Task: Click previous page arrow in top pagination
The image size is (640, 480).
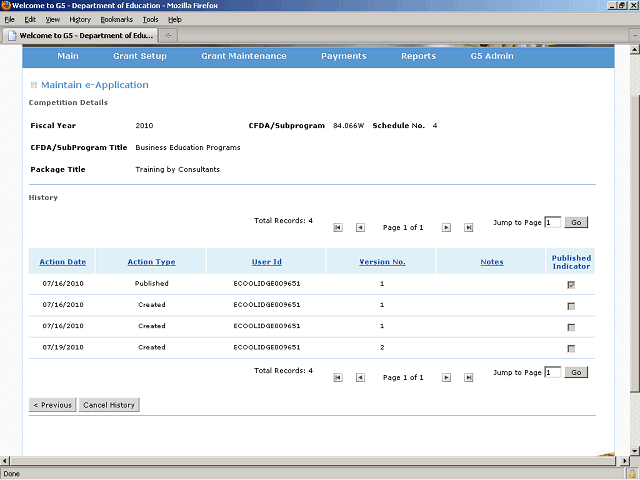Action: pos(360,228)
